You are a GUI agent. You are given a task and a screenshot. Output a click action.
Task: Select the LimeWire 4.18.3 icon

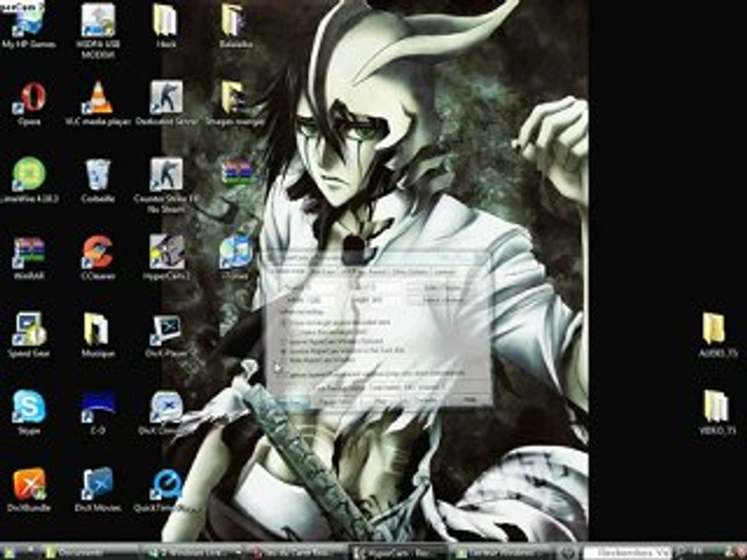point(29,181)
